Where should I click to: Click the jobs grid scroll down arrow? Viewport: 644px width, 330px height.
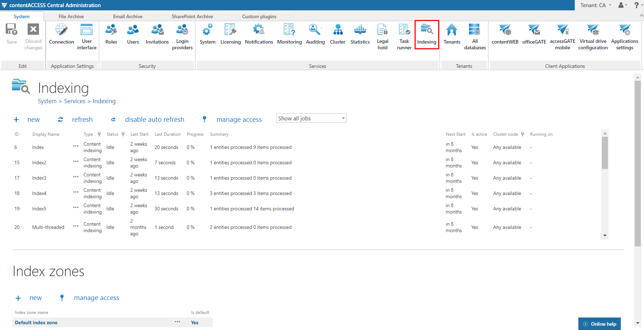pos(605,235)
